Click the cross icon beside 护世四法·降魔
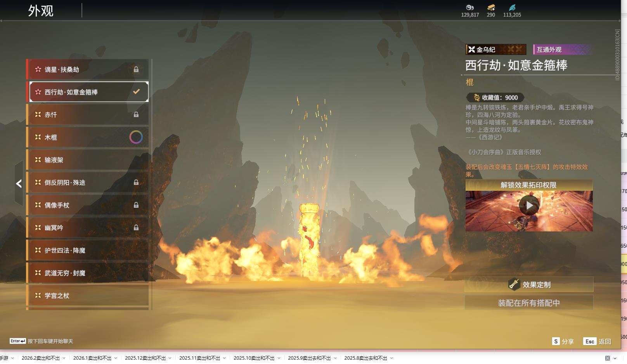The height and width of the screenshot is (364, 627). click(x=38, y=250)
